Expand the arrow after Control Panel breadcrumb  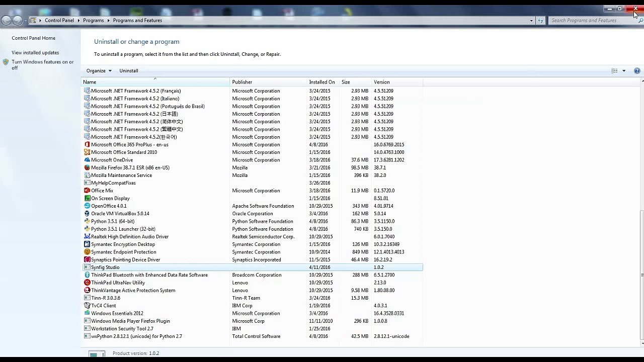click(x=78, y=21)
